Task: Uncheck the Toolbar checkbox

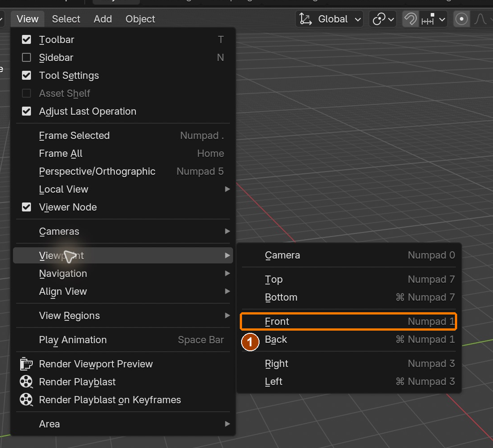Action: [x=26, y=39]
